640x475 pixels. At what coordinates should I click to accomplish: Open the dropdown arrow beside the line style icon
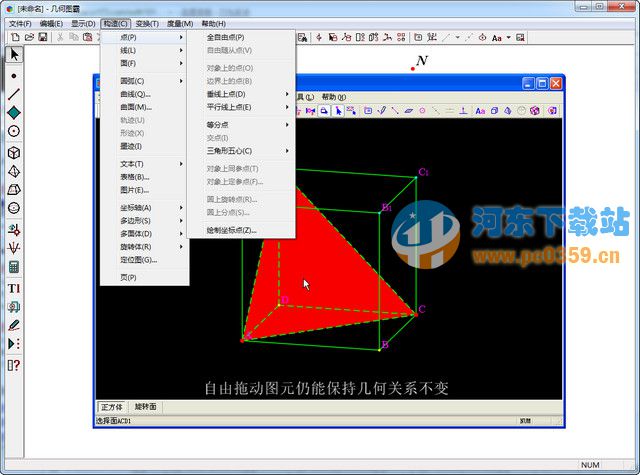point(458,38)
